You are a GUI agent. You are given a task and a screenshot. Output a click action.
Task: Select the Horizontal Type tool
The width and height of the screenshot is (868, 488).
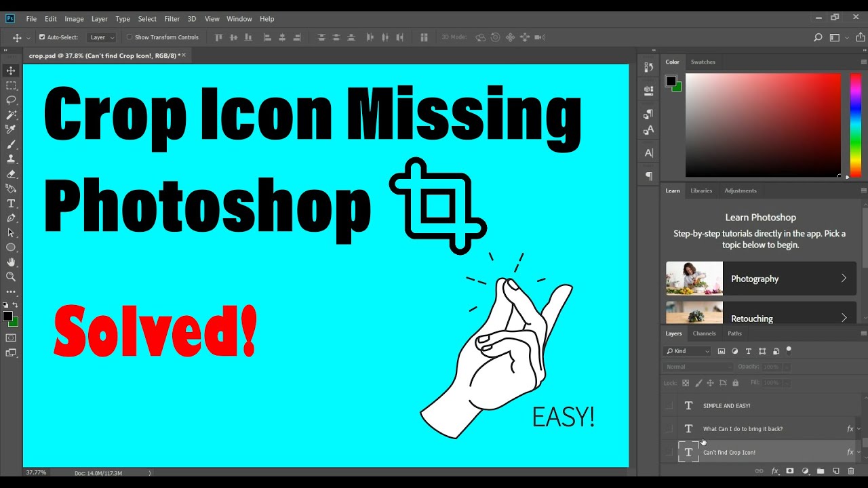10,203
